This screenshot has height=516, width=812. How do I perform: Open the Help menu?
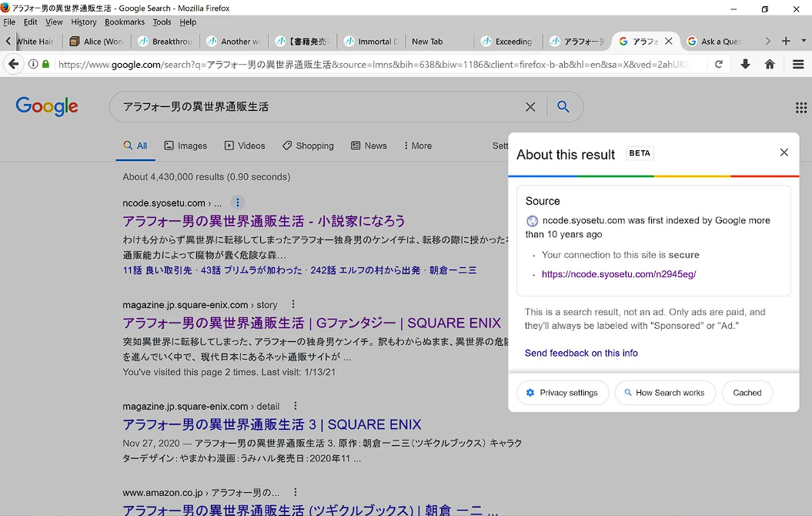(x=188, y=22)
